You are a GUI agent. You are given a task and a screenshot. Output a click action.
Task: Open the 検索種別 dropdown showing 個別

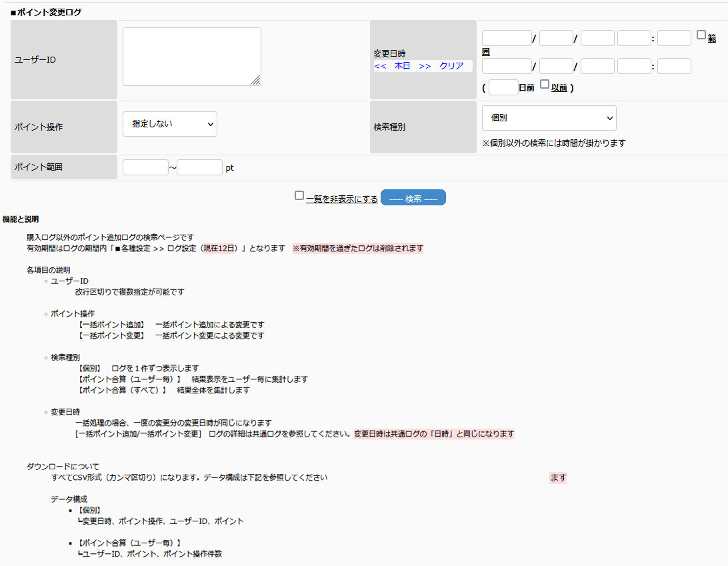549,118
